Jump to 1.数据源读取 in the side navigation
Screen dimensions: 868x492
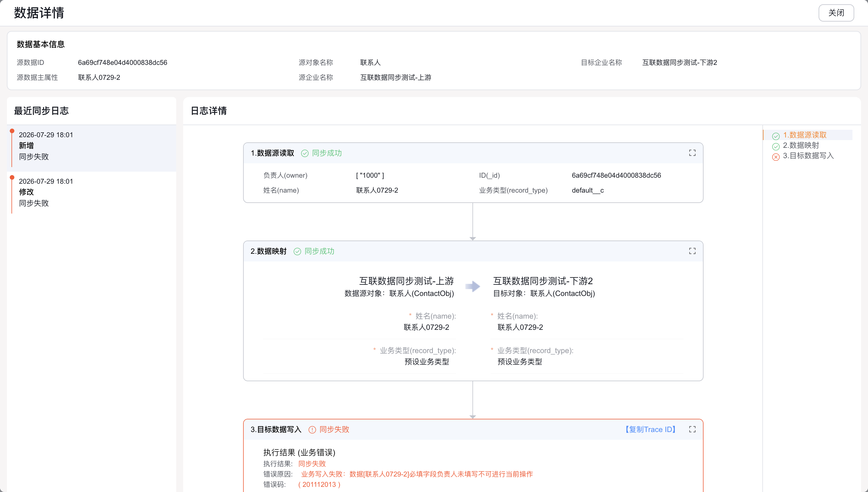tap(805, 135)
